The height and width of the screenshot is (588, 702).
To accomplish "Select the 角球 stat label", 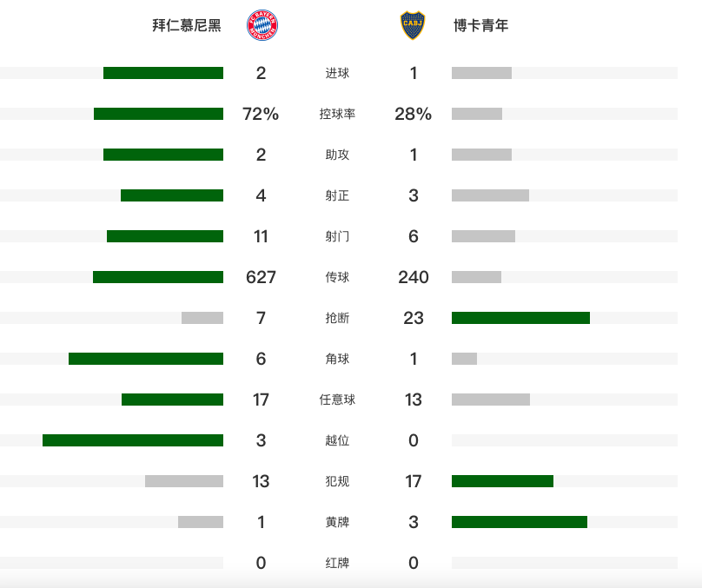I will click(337, 359).
